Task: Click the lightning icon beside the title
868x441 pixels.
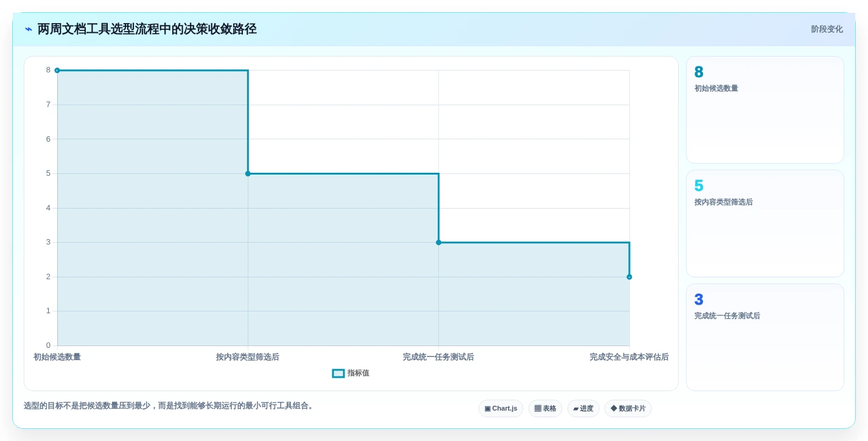Action: pos(29,29)
